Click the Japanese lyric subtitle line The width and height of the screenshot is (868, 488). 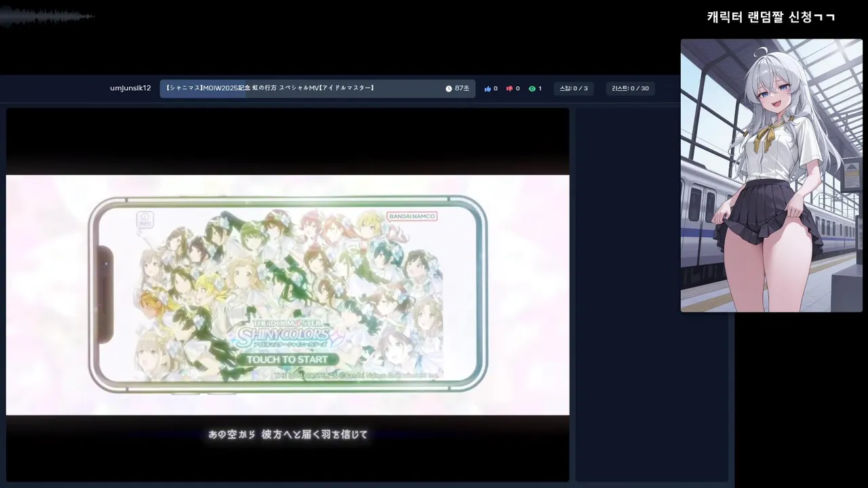click(x=288, y=434)
